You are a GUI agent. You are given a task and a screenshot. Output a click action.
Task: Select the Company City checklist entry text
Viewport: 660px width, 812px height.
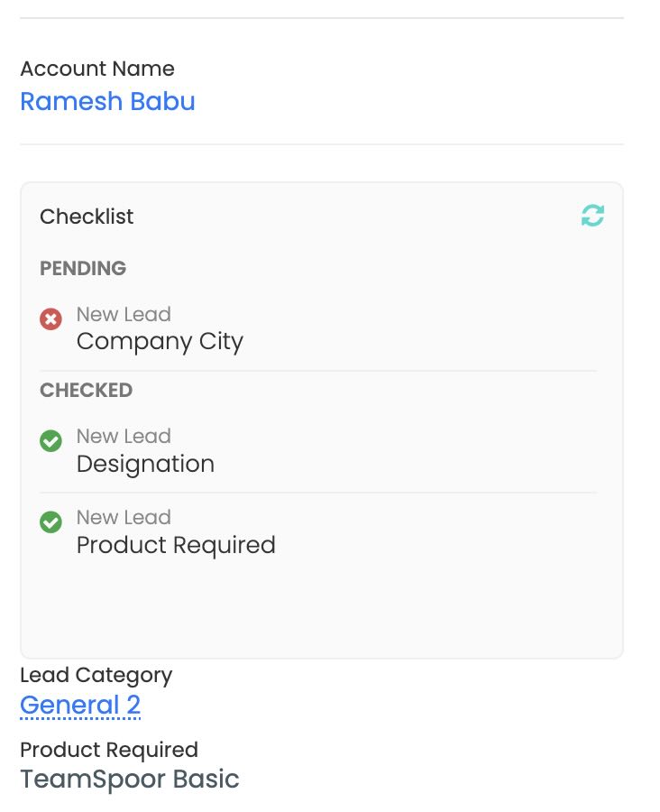tap(160, 341)
